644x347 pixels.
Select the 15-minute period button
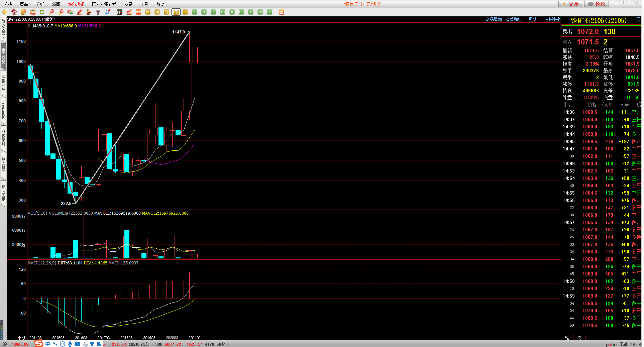[223, 12]
